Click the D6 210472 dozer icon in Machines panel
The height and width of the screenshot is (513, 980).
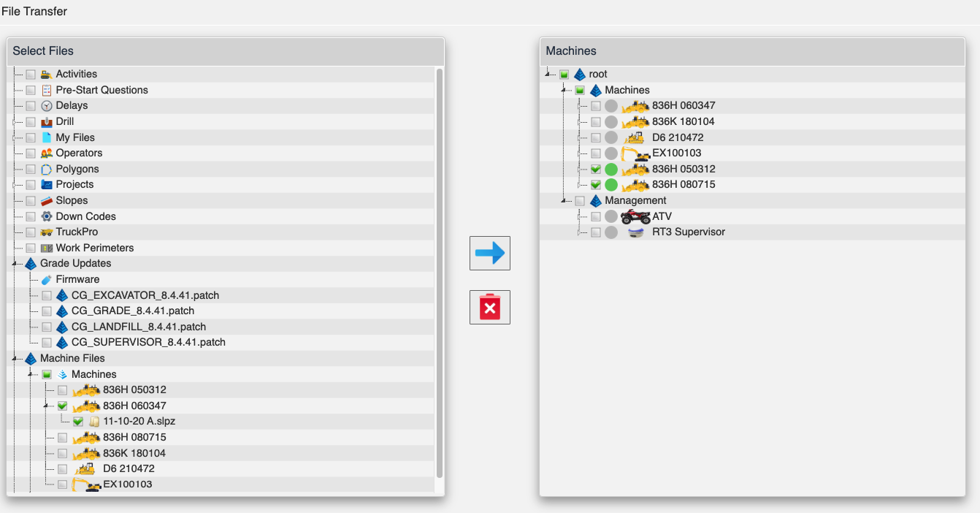tap(634, 137)
